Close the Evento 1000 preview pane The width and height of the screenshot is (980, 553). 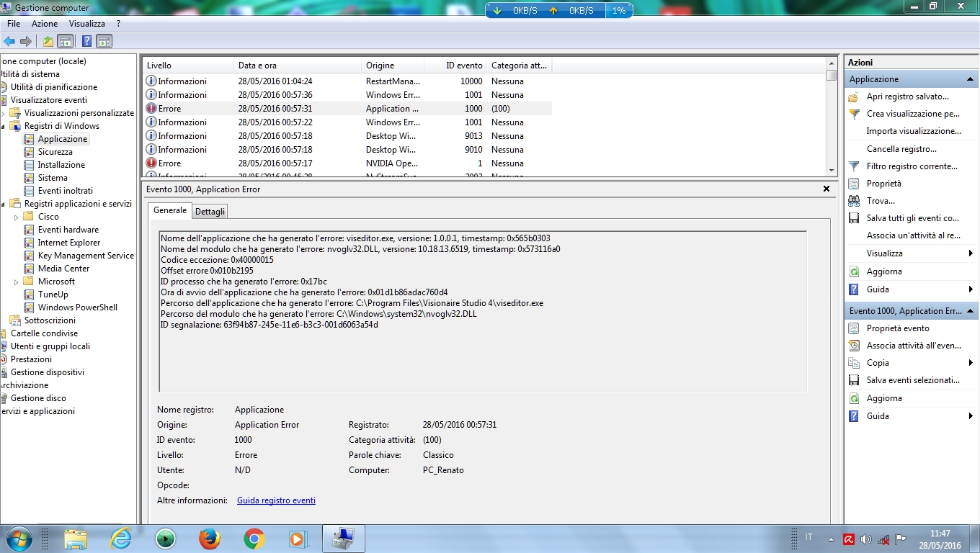click(x=827, y=189)
